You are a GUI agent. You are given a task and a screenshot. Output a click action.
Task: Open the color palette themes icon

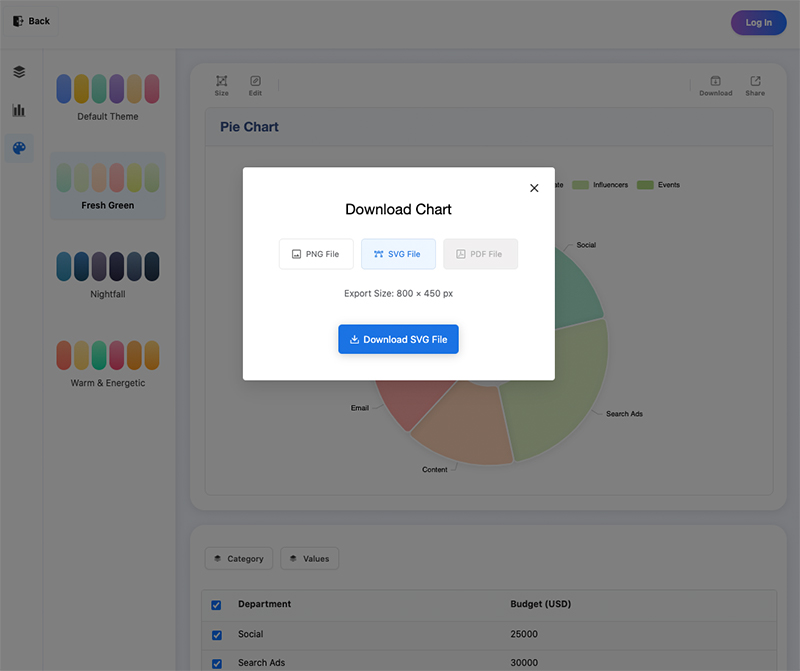click(19, 148)
